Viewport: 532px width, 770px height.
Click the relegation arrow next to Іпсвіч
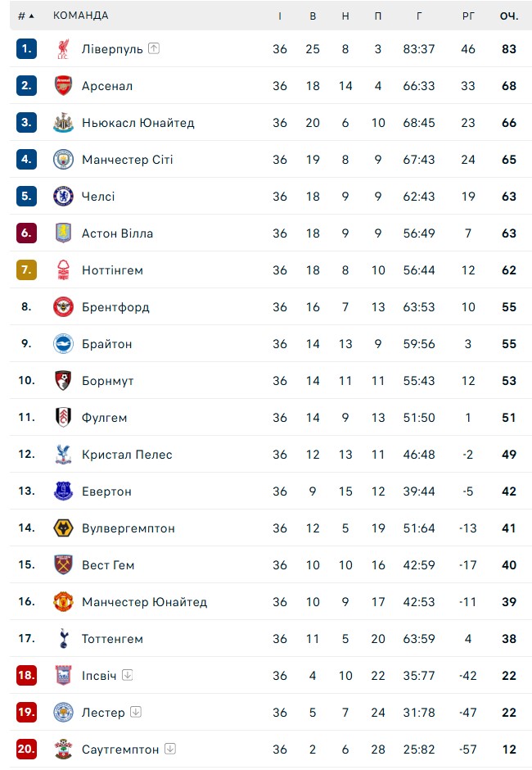point(127,675)
